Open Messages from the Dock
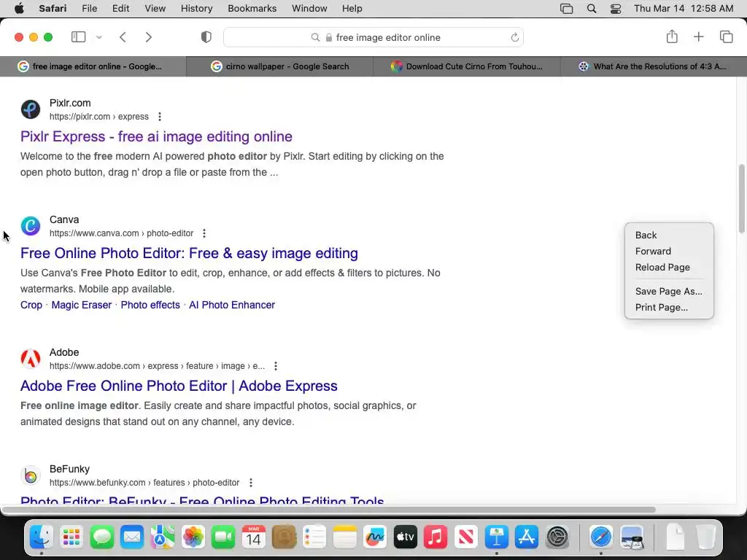The width and height of the screenshot is (747, 560). pyautogui.click(x=102, y=537)
